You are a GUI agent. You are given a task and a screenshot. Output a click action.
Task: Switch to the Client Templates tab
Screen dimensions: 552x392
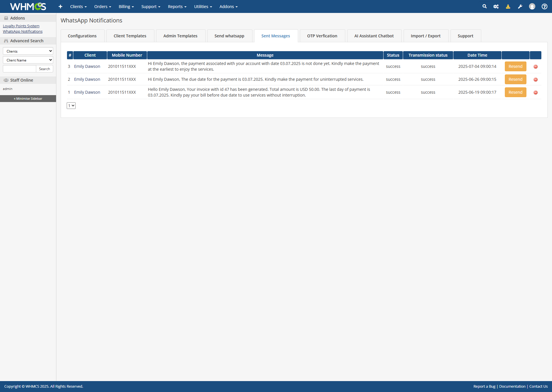click(130, 36)
